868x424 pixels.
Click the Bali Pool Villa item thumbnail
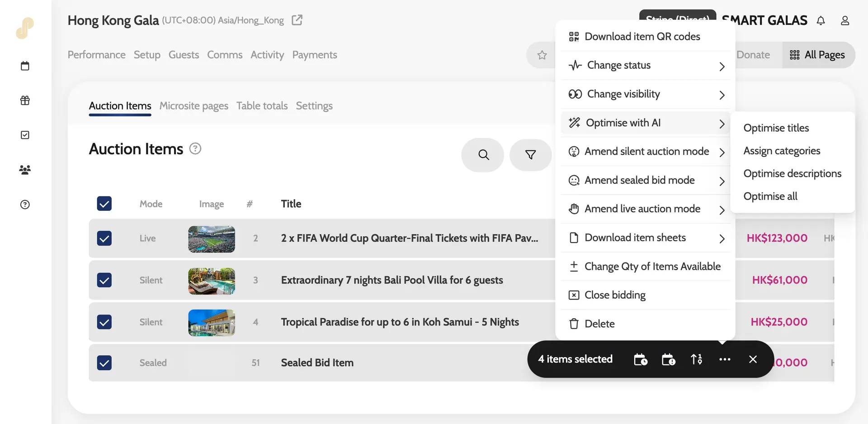coord(212,281)
